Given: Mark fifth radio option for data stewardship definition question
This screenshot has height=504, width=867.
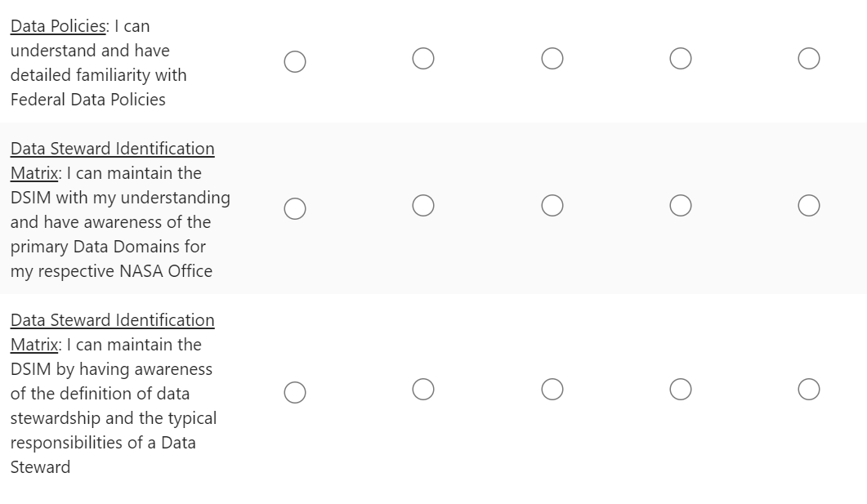Looking at the screenshot, I should 809,390.
